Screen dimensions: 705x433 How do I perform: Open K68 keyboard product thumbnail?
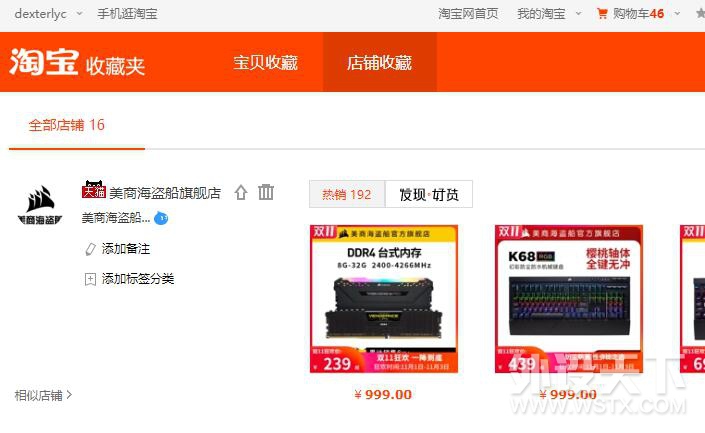[x=569, y=299]
